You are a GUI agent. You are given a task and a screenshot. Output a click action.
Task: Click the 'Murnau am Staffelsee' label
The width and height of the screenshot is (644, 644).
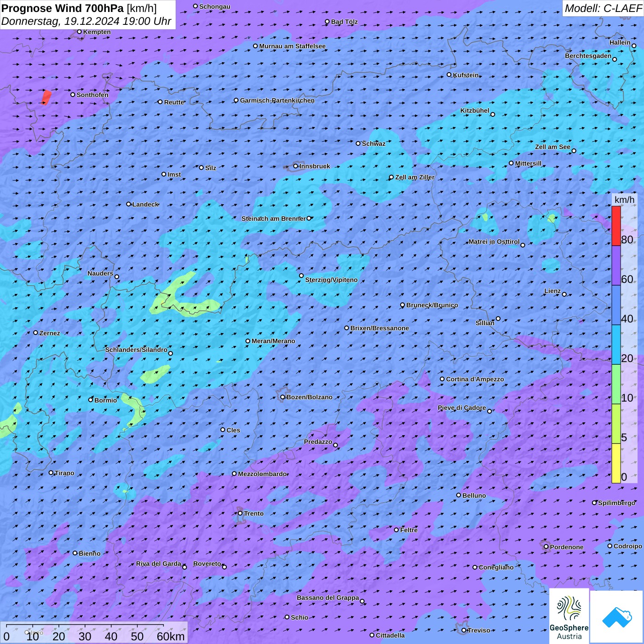[x=293, y=46]
